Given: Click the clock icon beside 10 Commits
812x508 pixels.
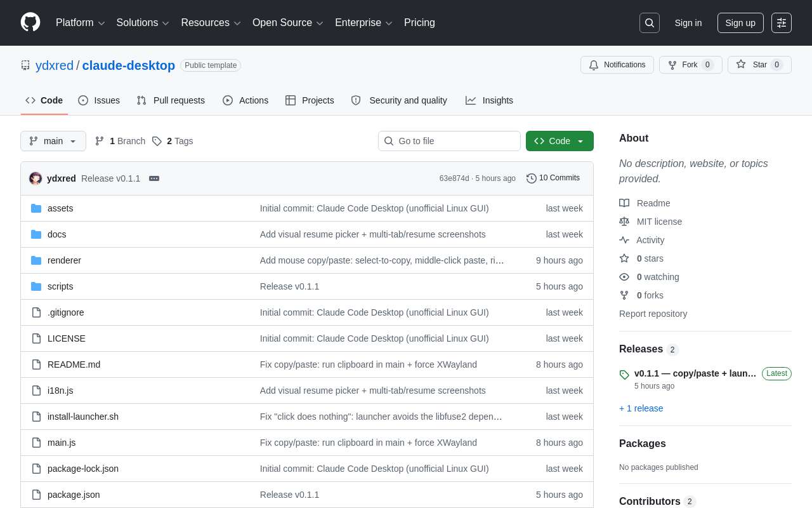Looking at the screenshot, I should tap(532, 178).
